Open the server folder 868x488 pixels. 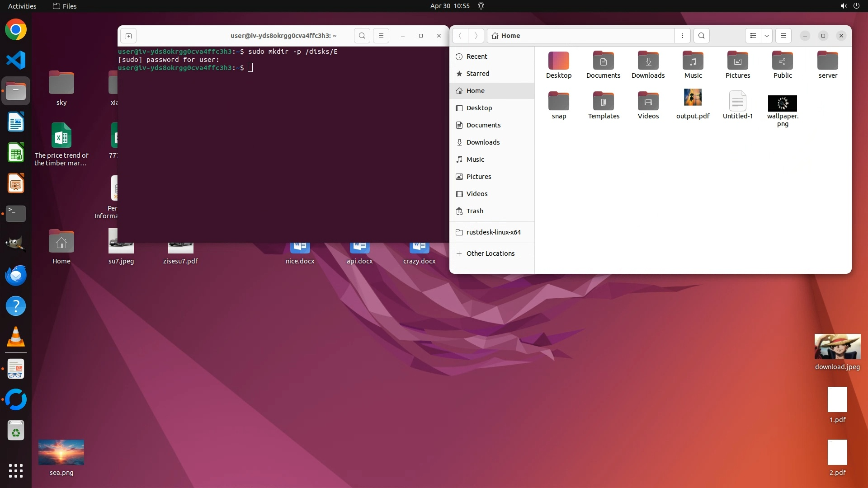pos(827,61)
